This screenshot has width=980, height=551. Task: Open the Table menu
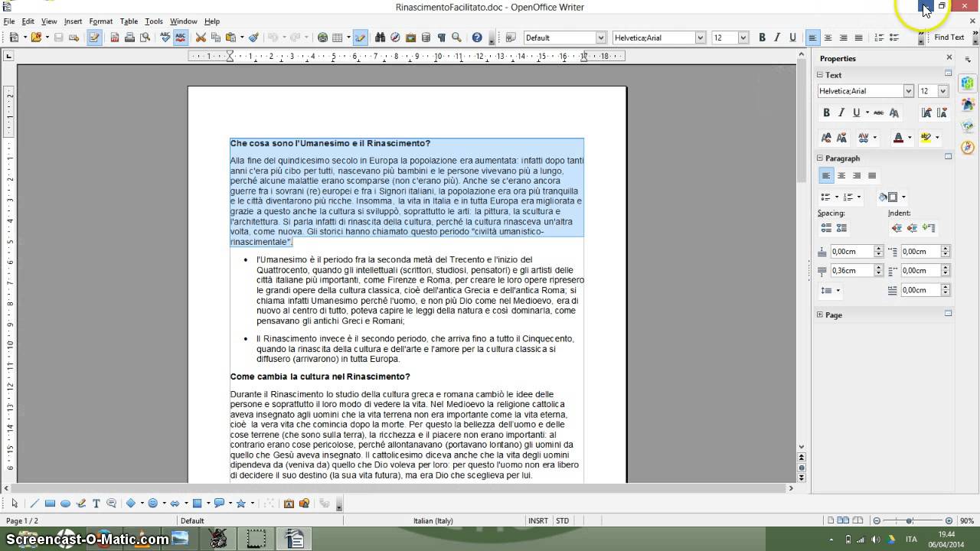[x=129, y=21]
